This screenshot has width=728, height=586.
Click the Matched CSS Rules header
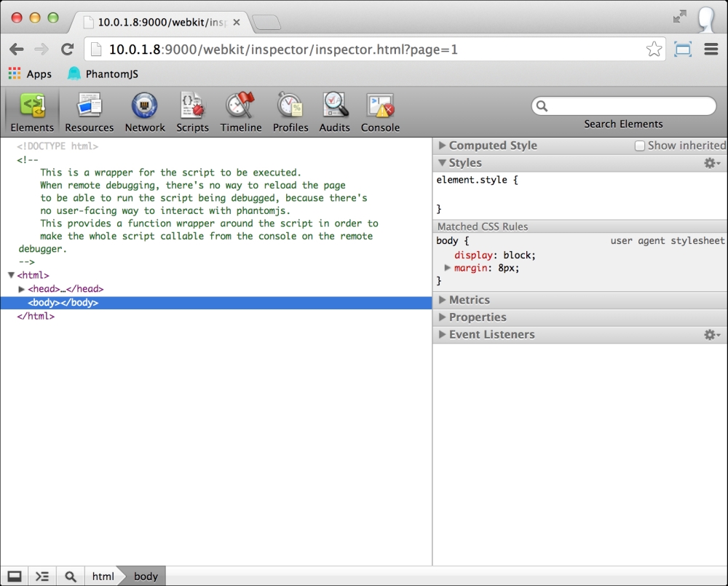point(580,226)
